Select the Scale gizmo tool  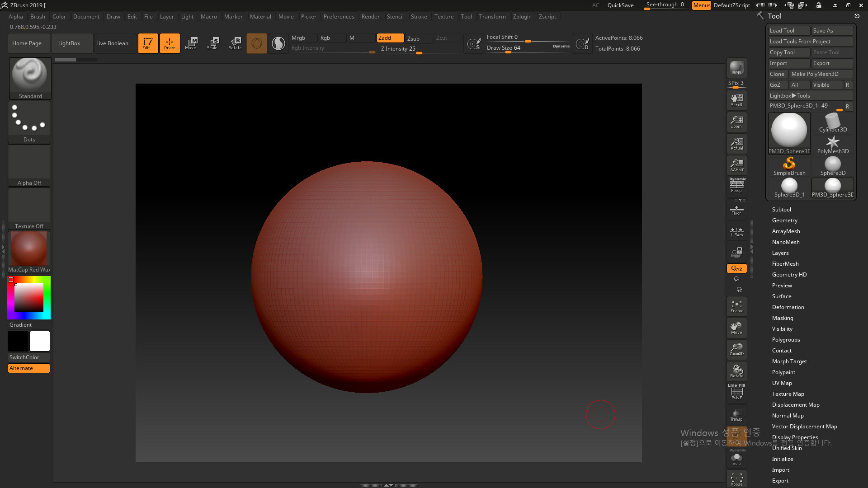pos(212,43)
